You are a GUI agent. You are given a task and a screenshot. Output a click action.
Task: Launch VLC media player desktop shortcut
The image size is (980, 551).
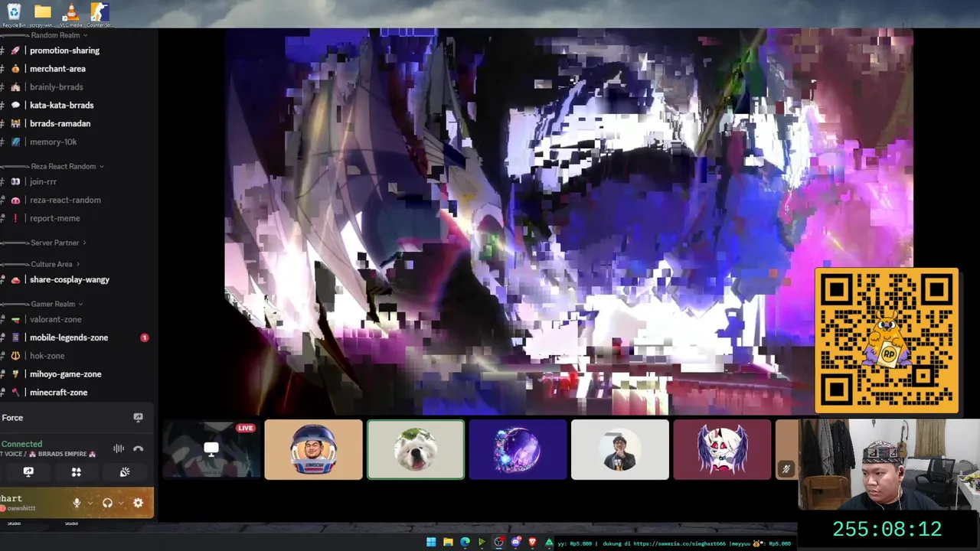70,15
